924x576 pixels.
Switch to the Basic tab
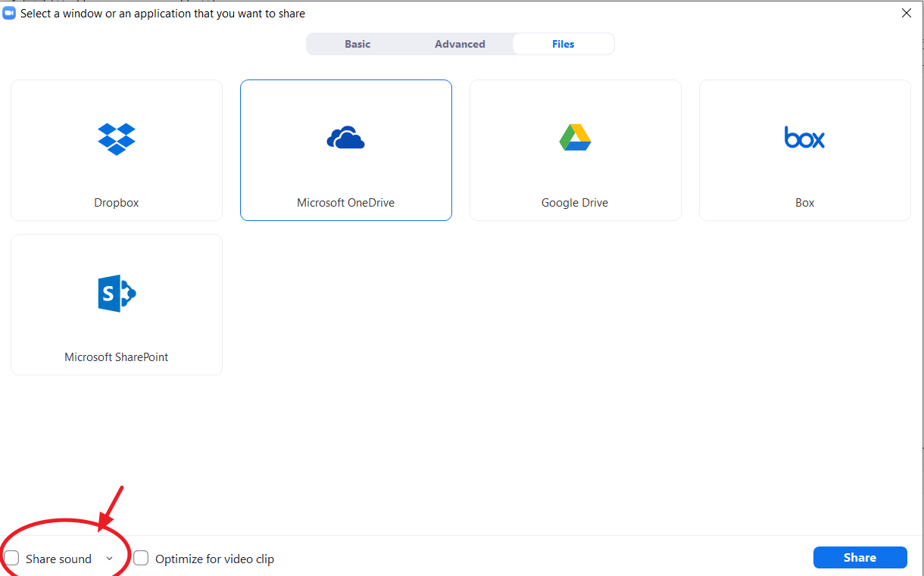click(x=357, y=44)
